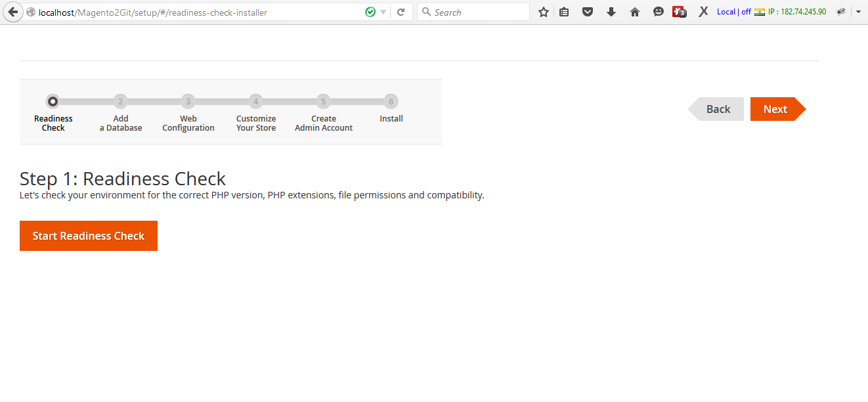Viewport: 868px width, 402px height.
Task: Expand the address bar history dropdown arrow
Action: [x=383, y=12]
